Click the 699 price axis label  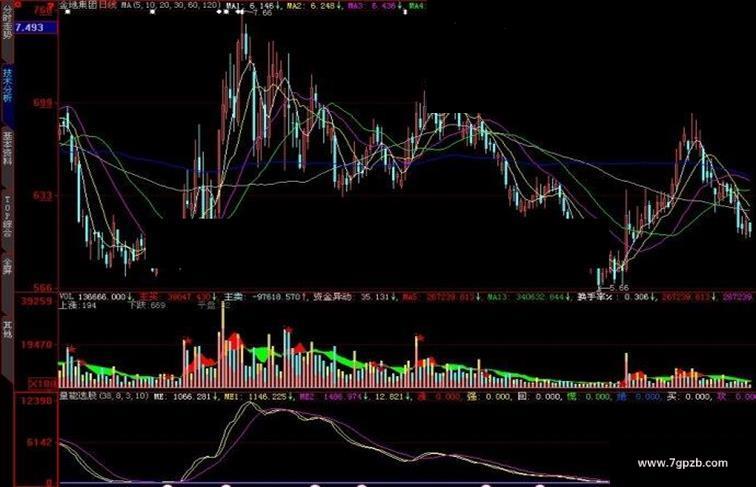click(x=42, y=103)
